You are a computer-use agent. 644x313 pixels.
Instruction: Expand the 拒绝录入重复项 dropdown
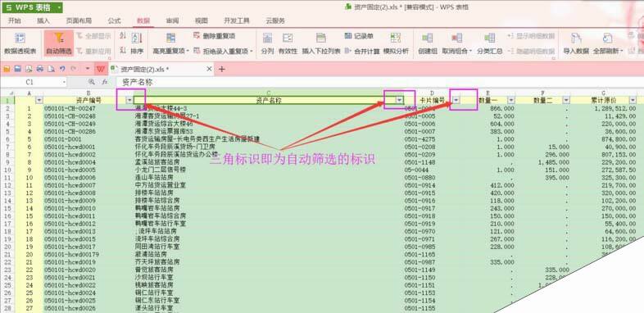251,52
